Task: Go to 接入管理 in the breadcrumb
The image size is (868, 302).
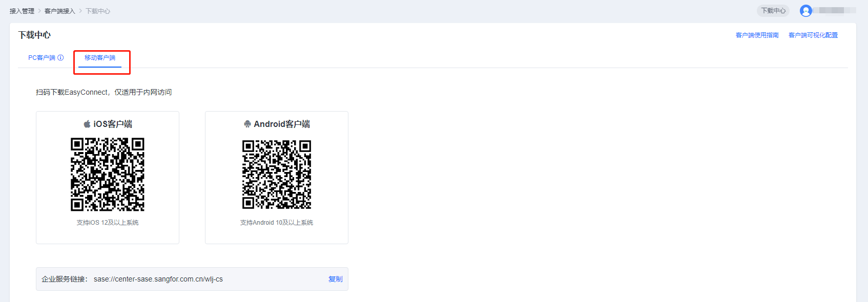Action: coord(22,11)
